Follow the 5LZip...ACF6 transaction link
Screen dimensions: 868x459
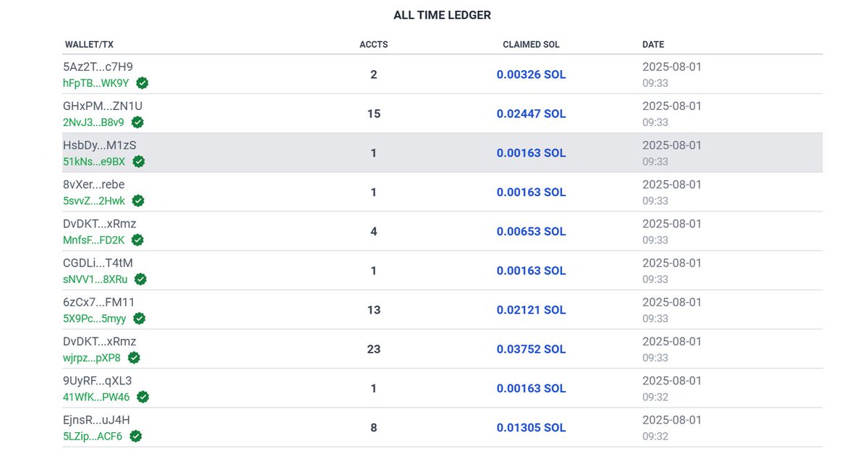click(x=93, y=437)
